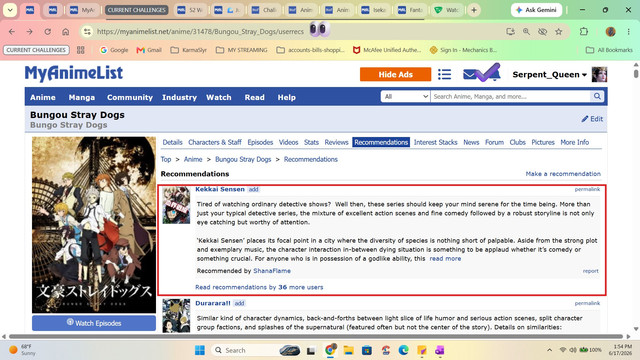
Task: Reload the current page
Action: point(47,31)
